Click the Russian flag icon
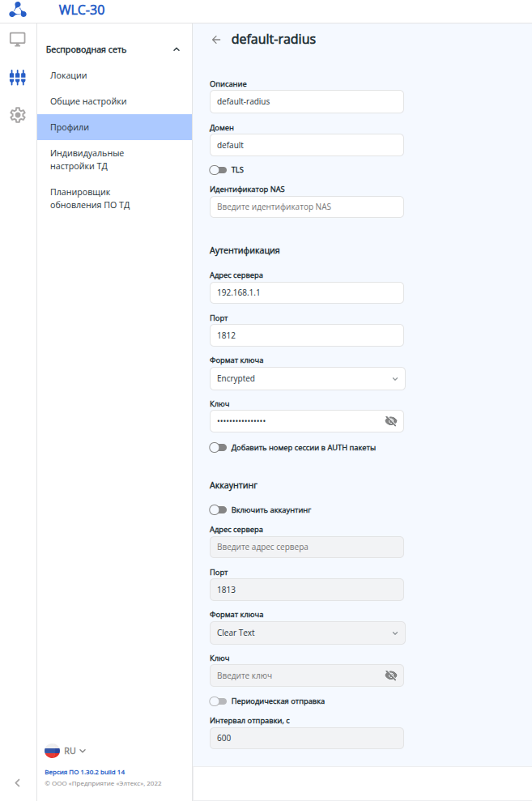 tap(53, 751)
